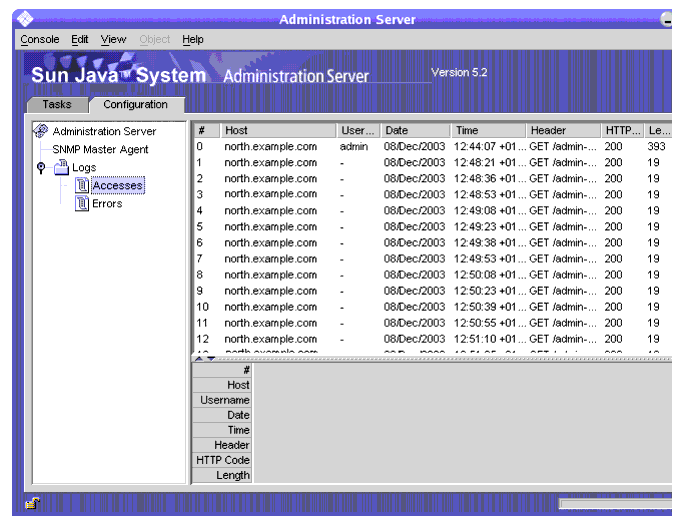The image size is (673, 525).
Task: Switch to the Tasks tab
Action: pos(57,105)
